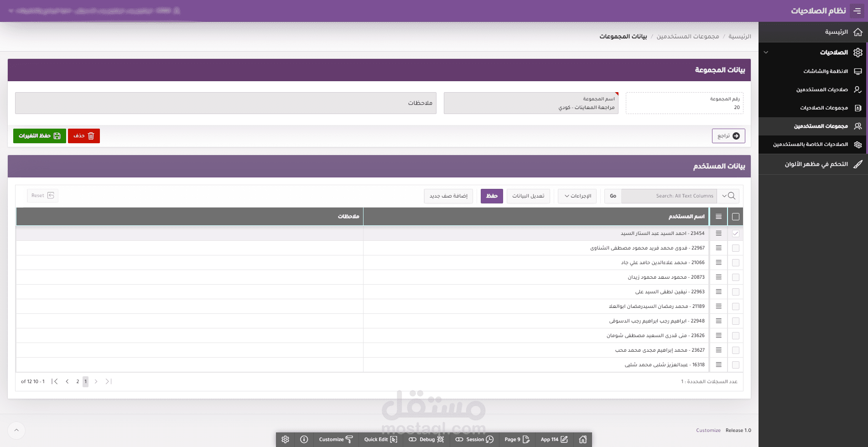868x447 pixels.
Task: Open صلاحيات المستخدمين in the sidebar
Action: click(813, 89)
